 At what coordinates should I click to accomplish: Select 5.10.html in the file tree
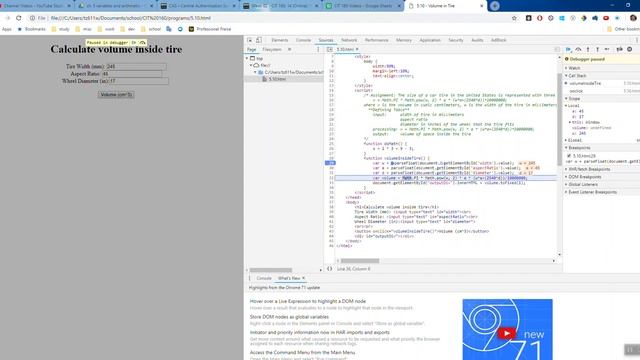(x=277, y=79)
